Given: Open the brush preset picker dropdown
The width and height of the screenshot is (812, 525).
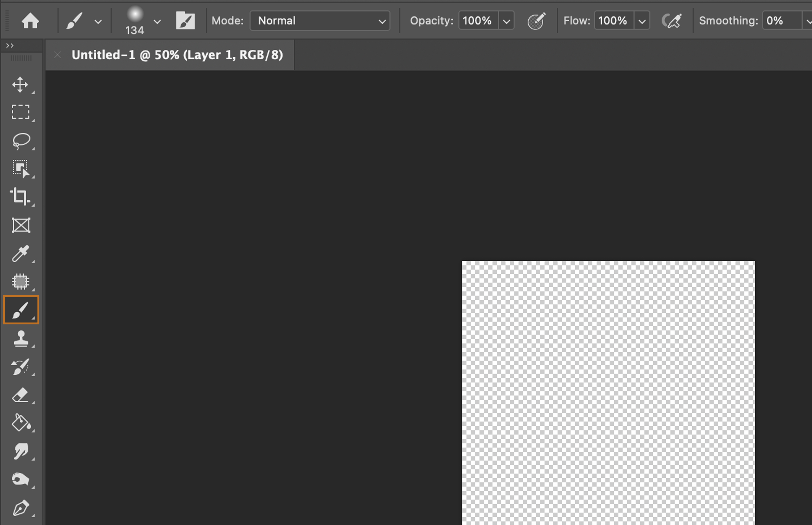Looking at the screenshot, I should 157,22.
